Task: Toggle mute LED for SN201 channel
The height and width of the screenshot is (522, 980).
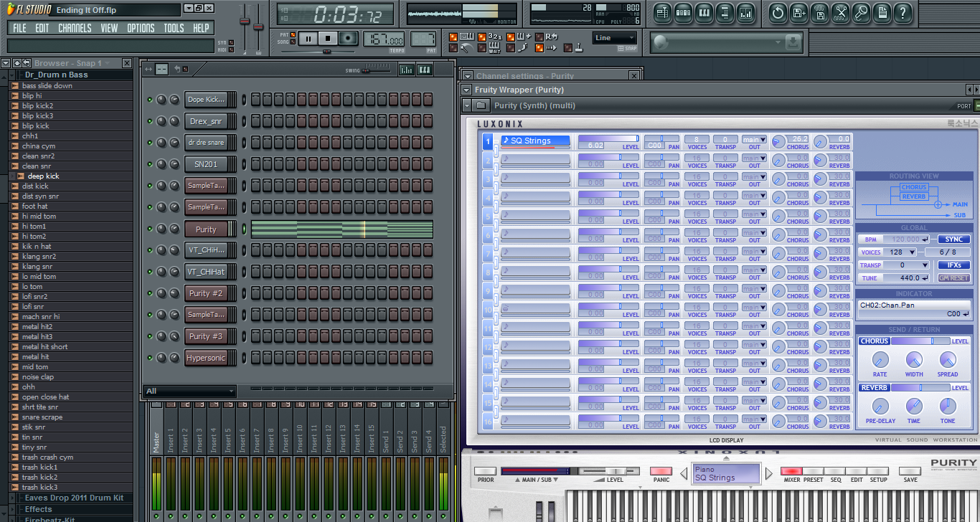Action: (x=150, y=164)
